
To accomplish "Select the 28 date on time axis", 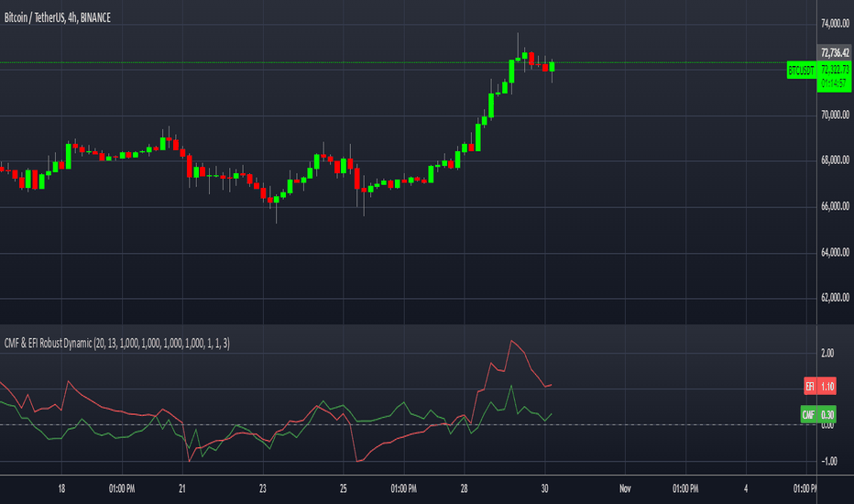I will click(x=465, y=488).
